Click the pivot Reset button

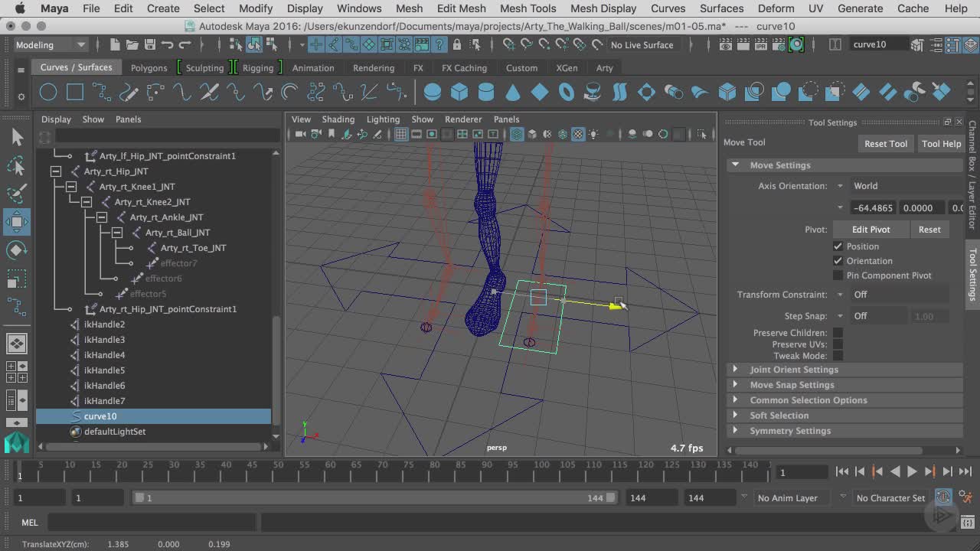click(929, 230)
